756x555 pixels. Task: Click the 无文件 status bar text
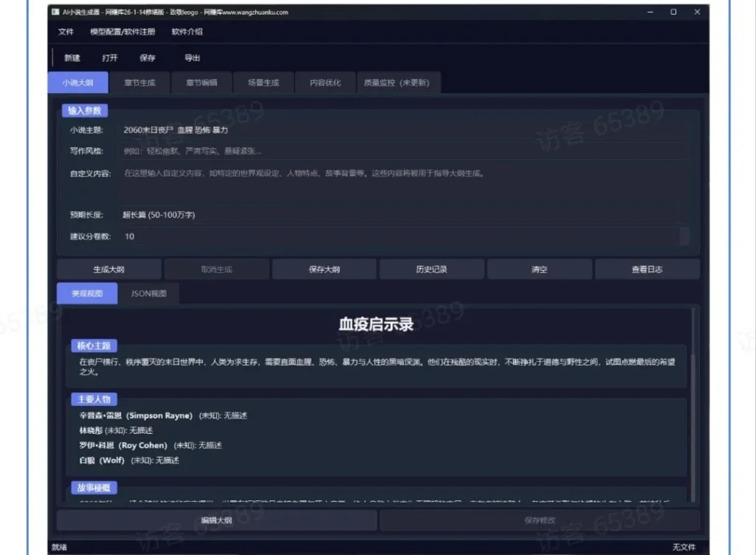click(684, 548)
